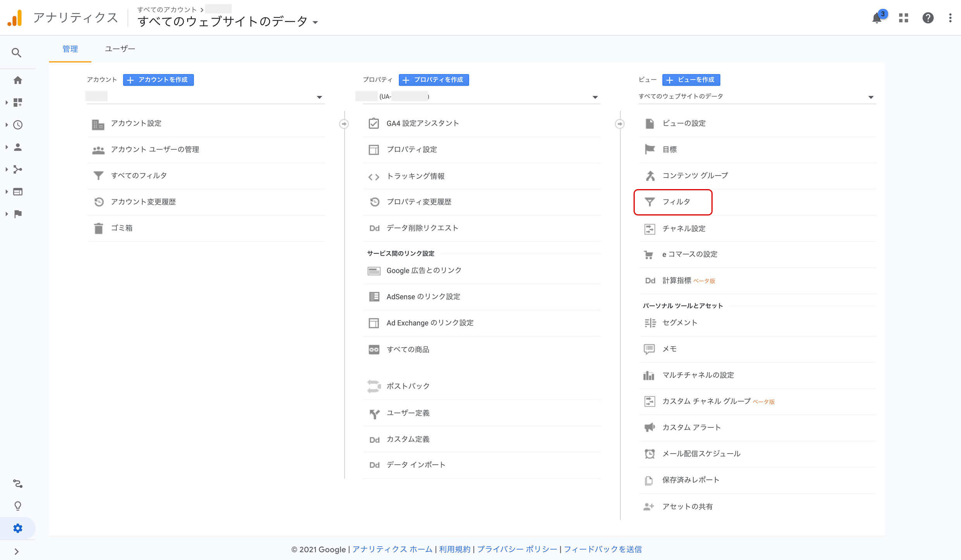This screenshot has width=961, height=560.
Task: Expand the Conversions flag section
Action: 17,214
